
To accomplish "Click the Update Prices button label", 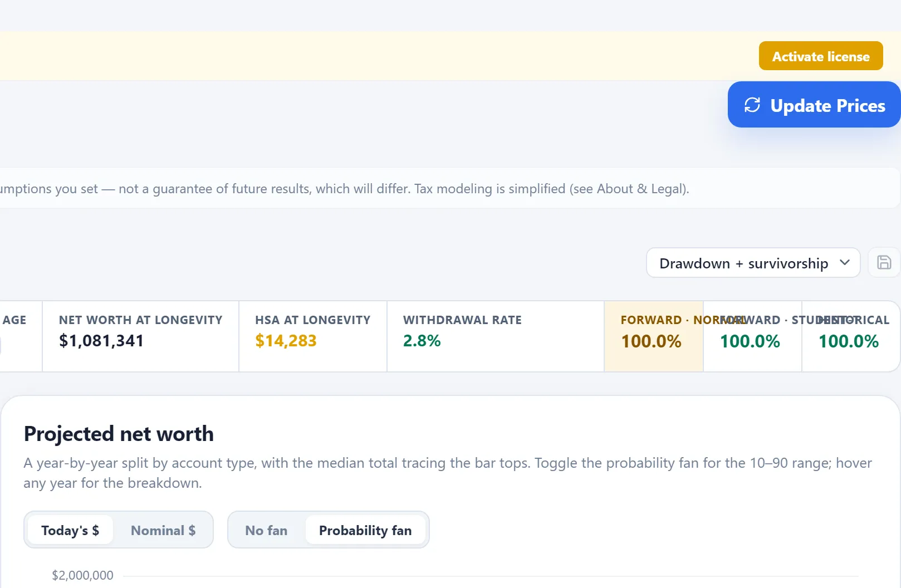I will (827, 105).
